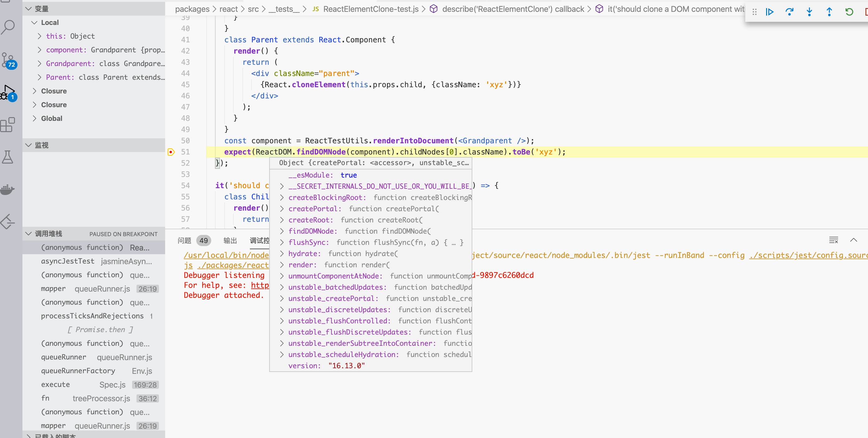Open the Extensions sidebar icon
The image size is (868, 438).
[x=8, y=125]
